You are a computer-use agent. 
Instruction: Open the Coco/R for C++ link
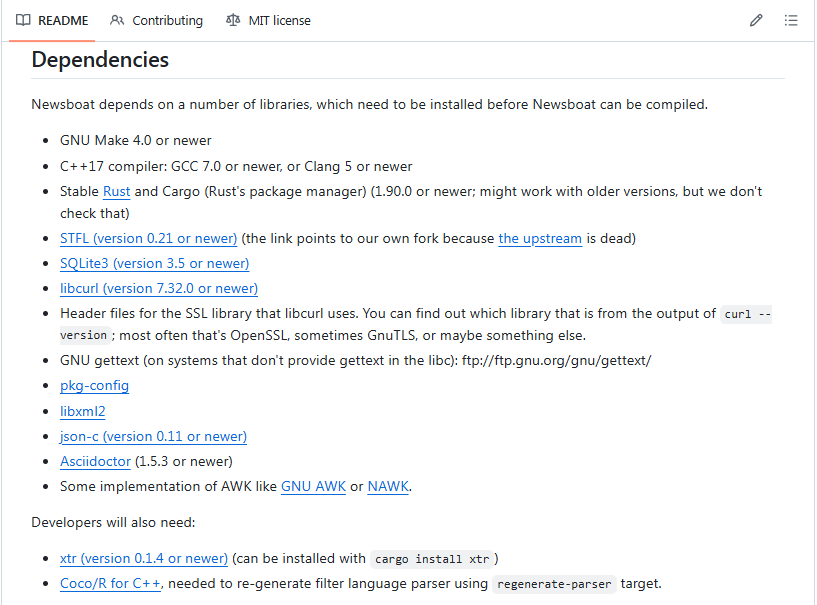click(x=110, y=583)
